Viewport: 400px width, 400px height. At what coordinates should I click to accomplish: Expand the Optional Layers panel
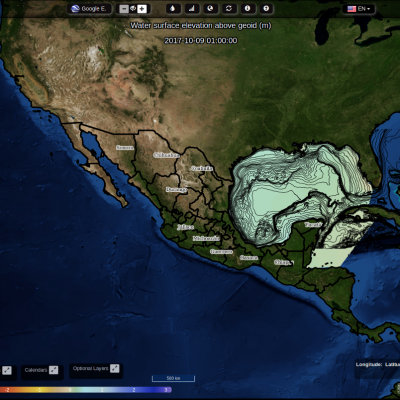pos(114,368)
